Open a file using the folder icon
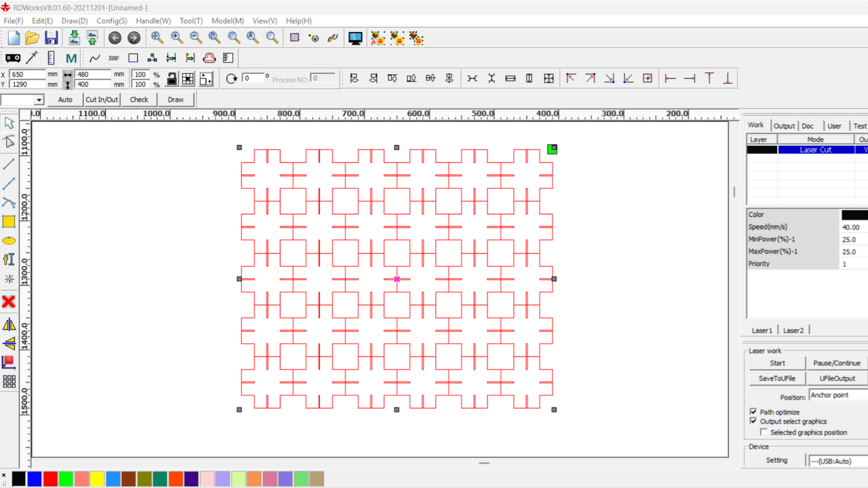 point(32,38)
